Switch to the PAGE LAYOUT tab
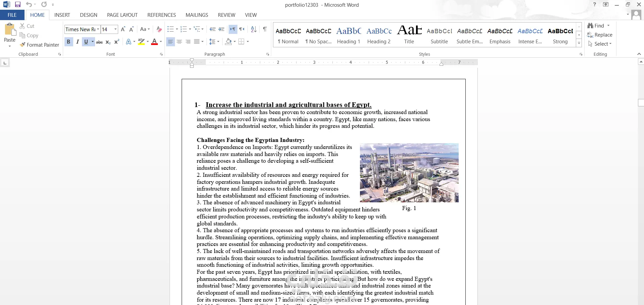644x305 pixels. tap(122, 15)
